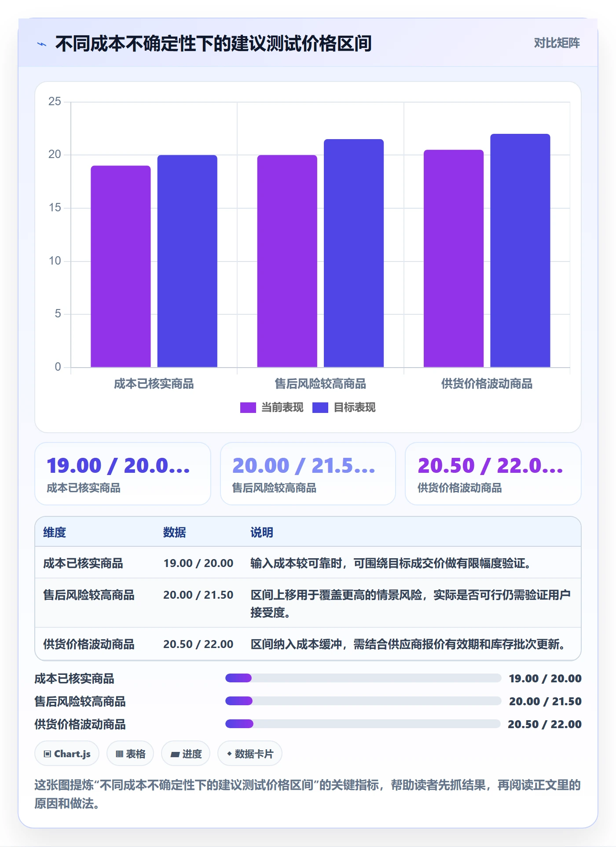616x847 pixels.
Task: Click the 供货价格波动商品 progress bar
Action: click(x=363, y=724)
